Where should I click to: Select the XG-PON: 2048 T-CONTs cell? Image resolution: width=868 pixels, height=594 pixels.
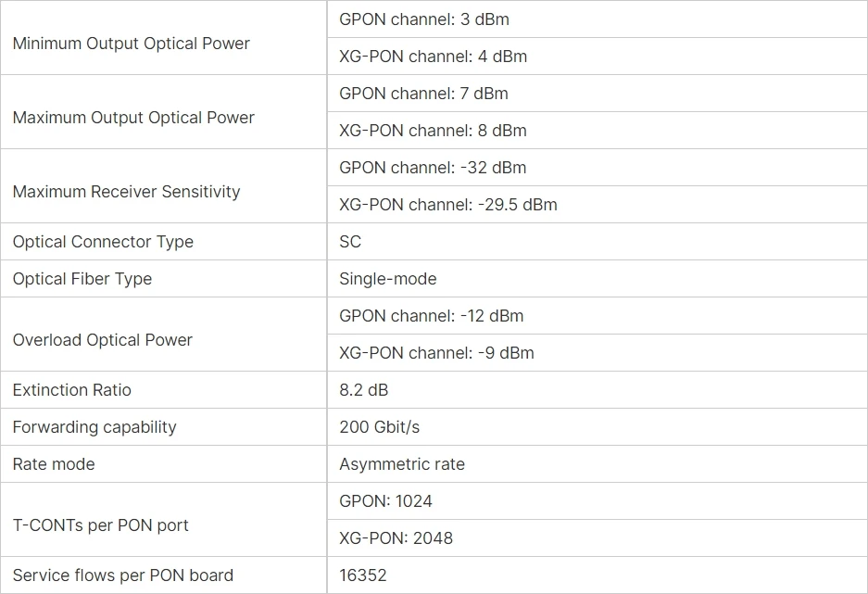396,538
